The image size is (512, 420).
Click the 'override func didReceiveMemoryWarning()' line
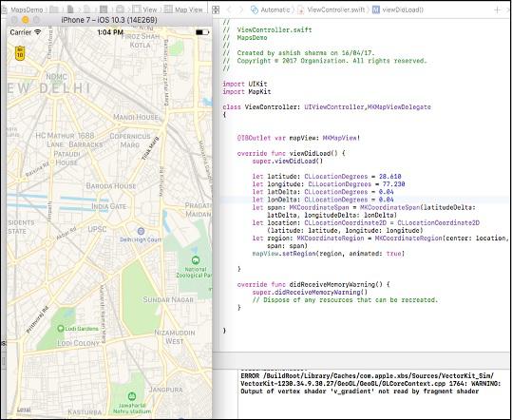[x=313, y=284]
